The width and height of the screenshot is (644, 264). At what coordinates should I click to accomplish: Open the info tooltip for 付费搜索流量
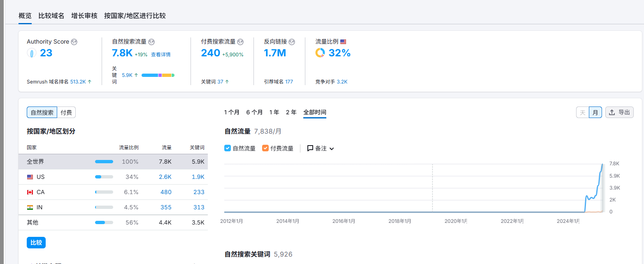(x=240, y=42)
